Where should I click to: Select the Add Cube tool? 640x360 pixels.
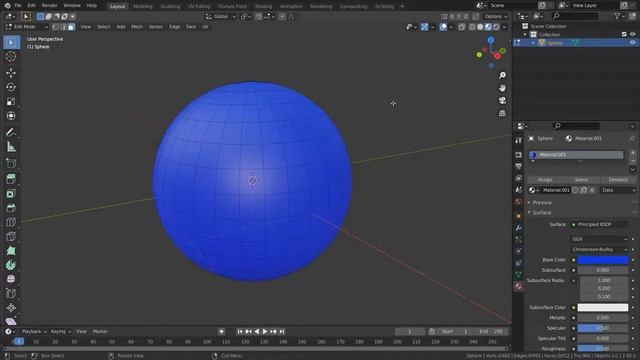click(11, 163)
